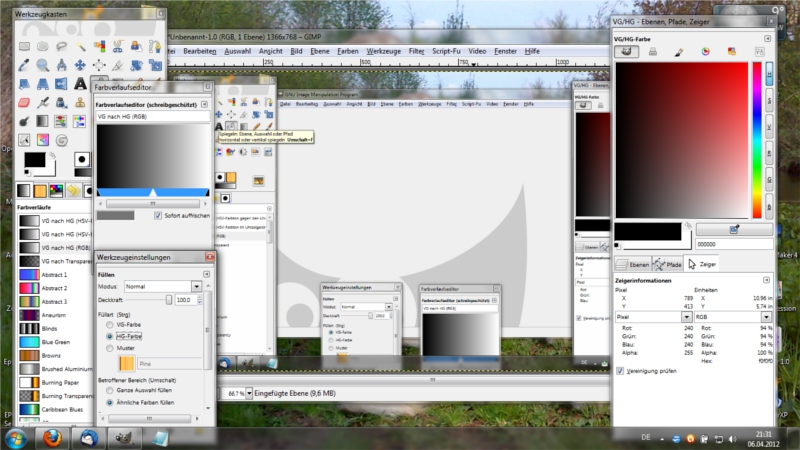
Task: Select the Measure compass tool
Action: [x=62, y=65]
